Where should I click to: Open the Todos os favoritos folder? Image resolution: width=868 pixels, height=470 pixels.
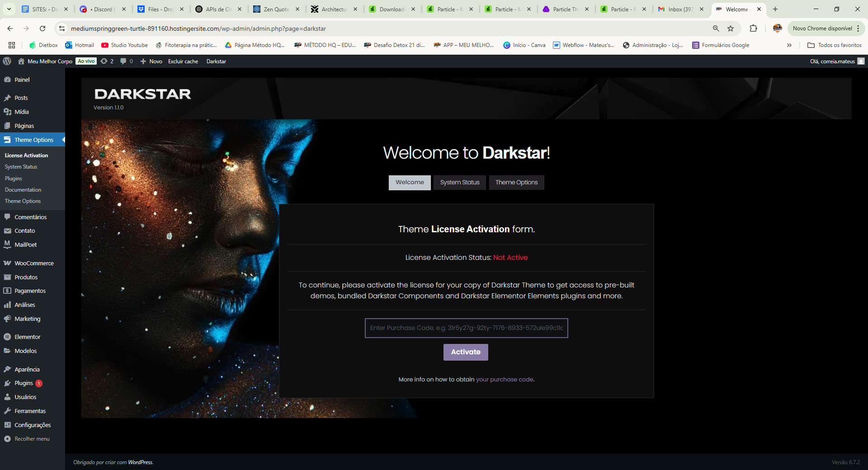coord(835,45)
